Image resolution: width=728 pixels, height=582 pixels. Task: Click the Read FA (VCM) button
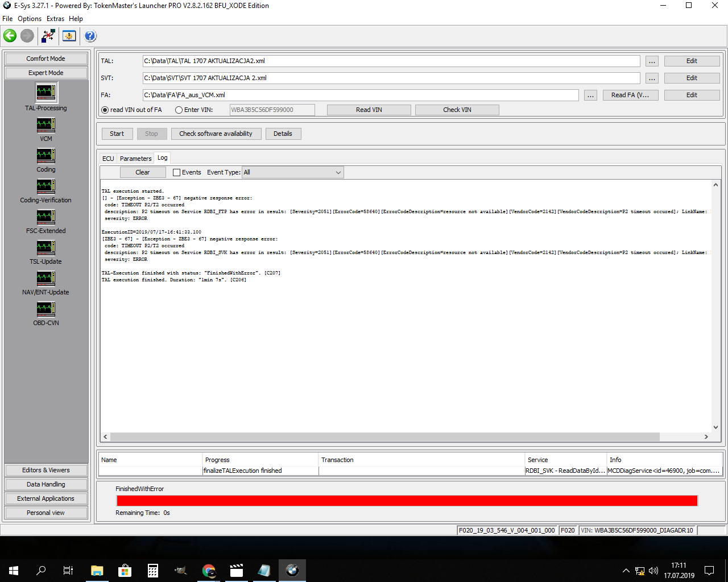point(630,95)
